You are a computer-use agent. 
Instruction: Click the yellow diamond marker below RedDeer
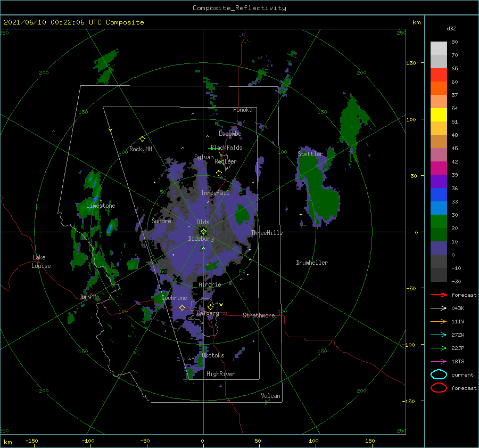[x=219, y=173]
